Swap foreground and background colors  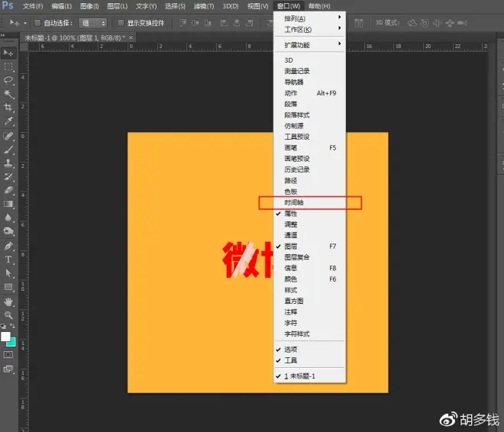click(x=12, y=326)
